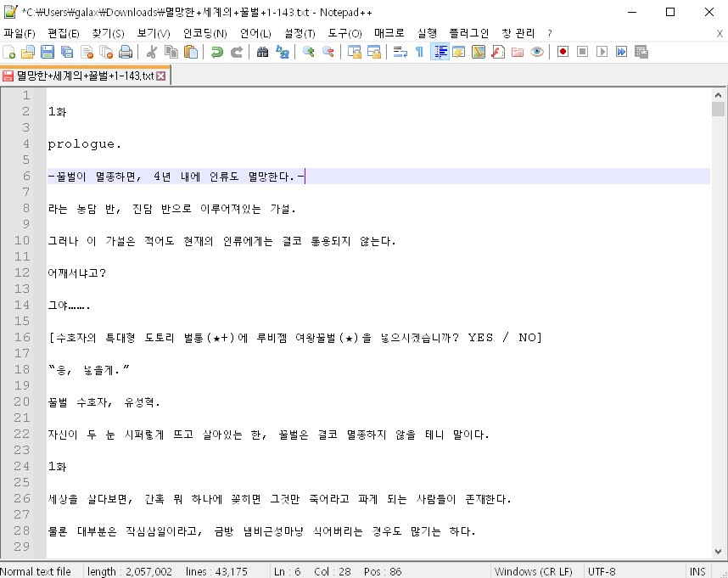Open the 인코딩(N) menu
Viewport: 728px width, 578px height.
tap(205, 33)
